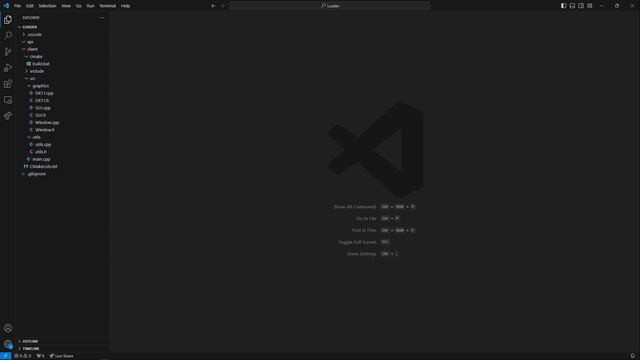Open build.bat file
This screenshot has width=640, height=360.
(63, 64)
